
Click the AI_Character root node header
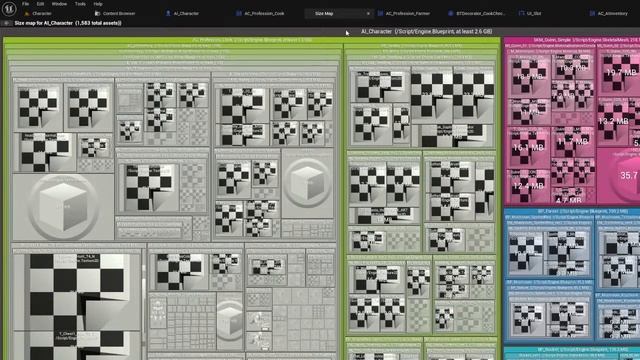click(x=427, y=31)
